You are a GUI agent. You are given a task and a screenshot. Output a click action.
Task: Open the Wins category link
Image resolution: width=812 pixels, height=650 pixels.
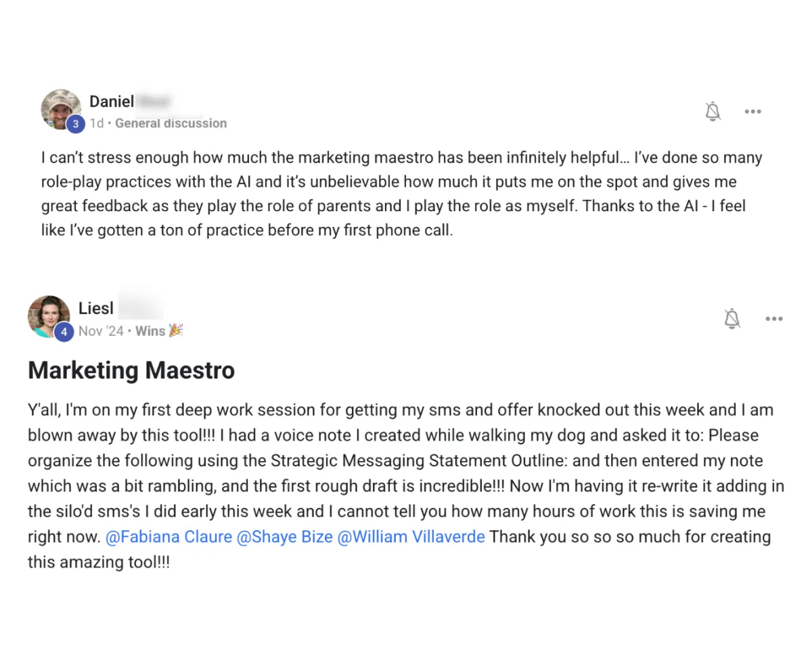(x=151, y=331)
